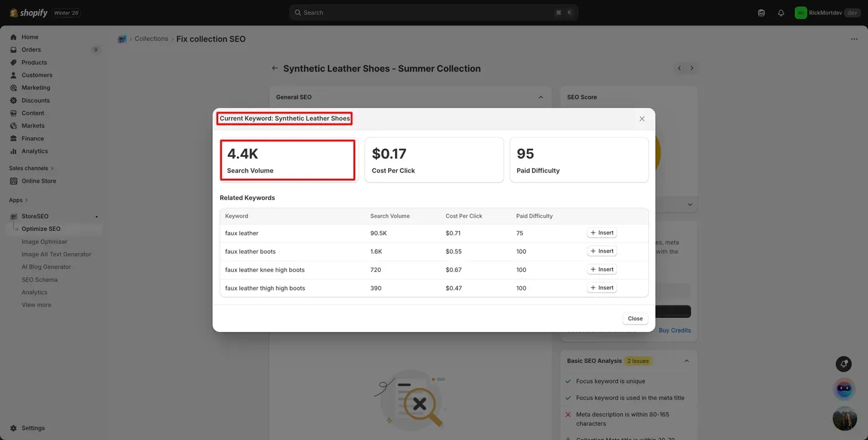Click the Winter '26 badge
Screen dimensions: 868x440
[66, 12]
